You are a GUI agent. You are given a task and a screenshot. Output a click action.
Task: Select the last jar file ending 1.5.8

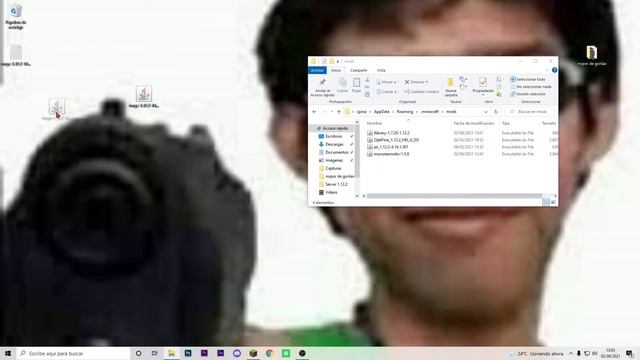tap(388, 154)
